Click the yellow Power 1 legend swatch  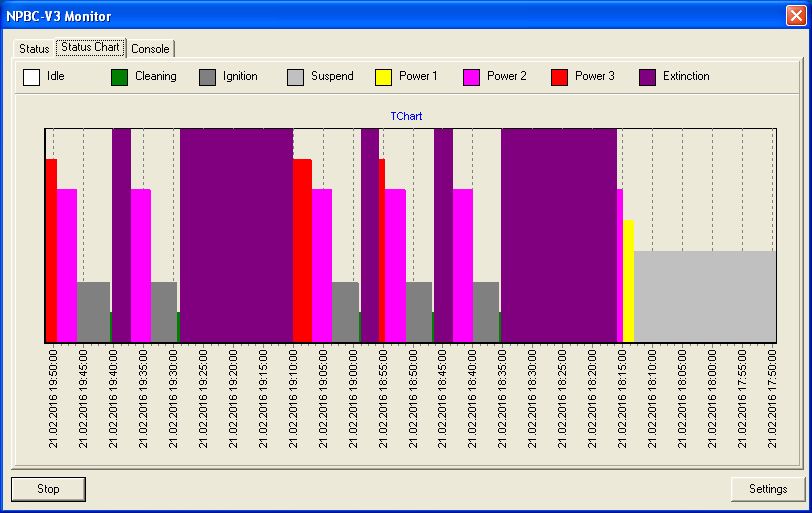coord(384,77)
